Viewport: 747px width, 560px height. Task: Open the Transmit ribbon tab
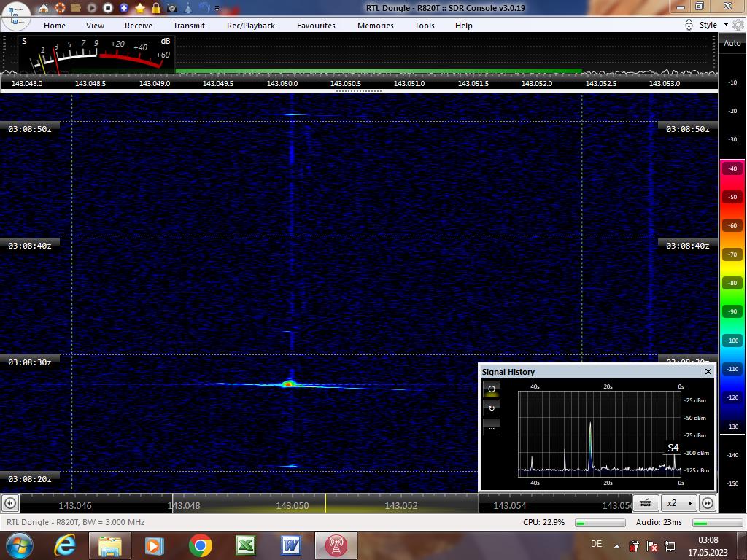[x=189, y=26]
